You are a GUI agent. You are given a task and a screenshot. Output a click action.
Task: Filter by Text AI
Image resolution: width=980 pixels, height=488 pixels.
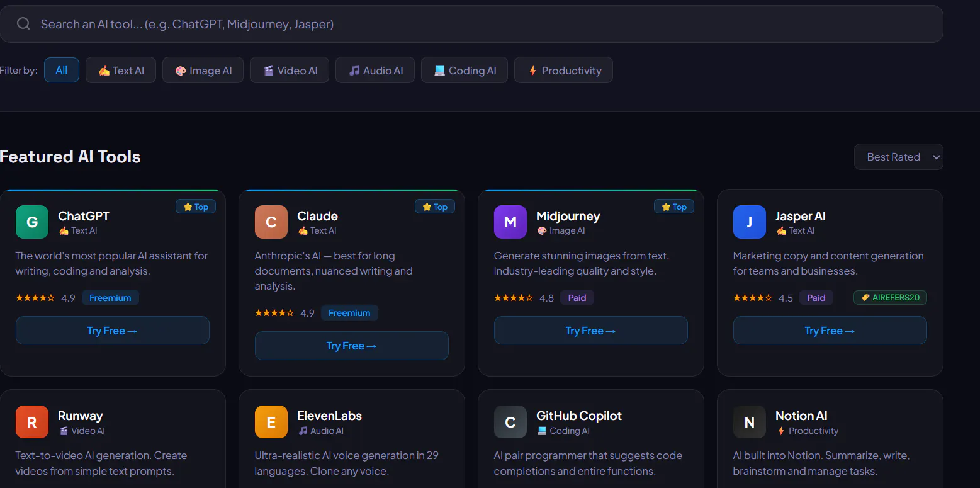click(x=121, y=70)
